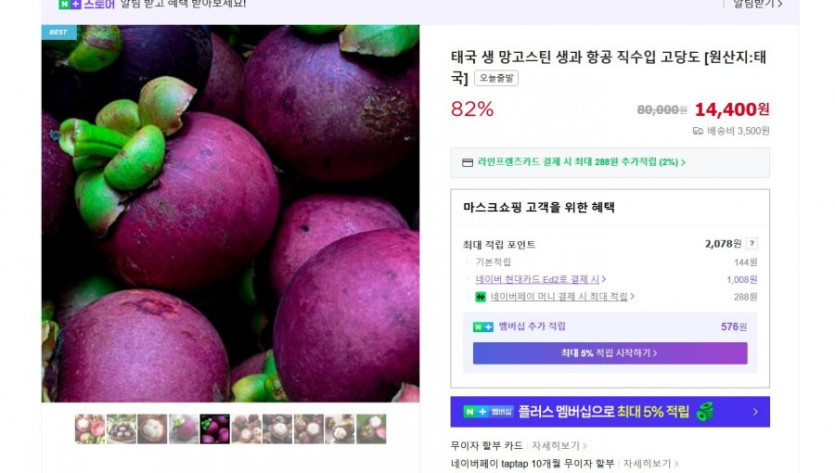Click the question mark help icon beside 2,078원

pos(751,243)
